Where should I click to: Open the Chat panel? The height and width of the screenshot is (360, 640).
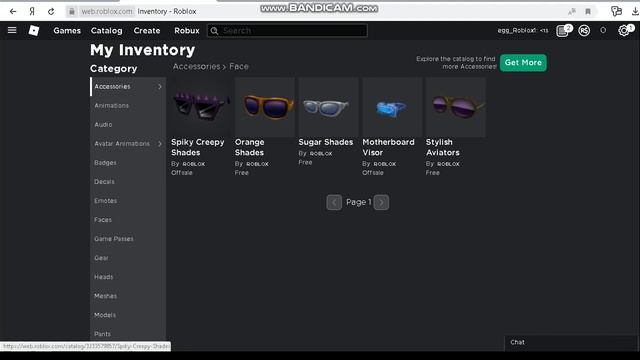(571, 343)
